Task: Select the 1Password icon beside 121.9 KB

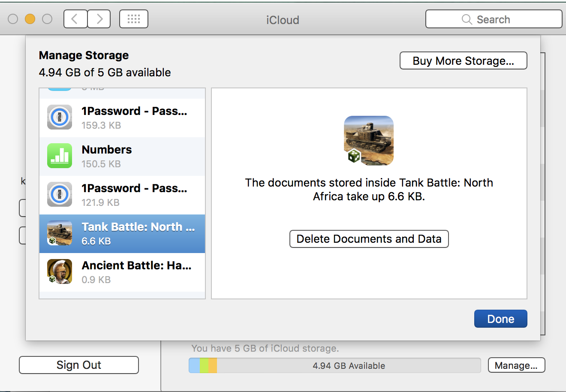Action: (x=60, y=195)
